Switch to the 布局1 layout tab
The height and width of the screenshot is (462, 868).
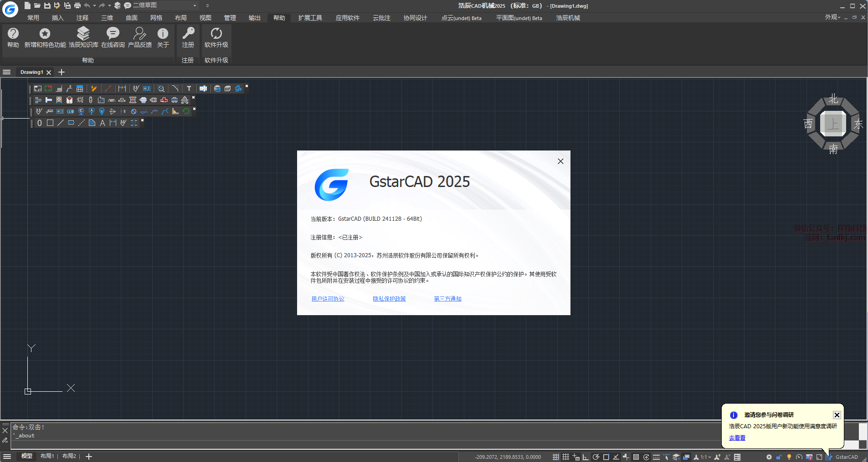point(47,456)
